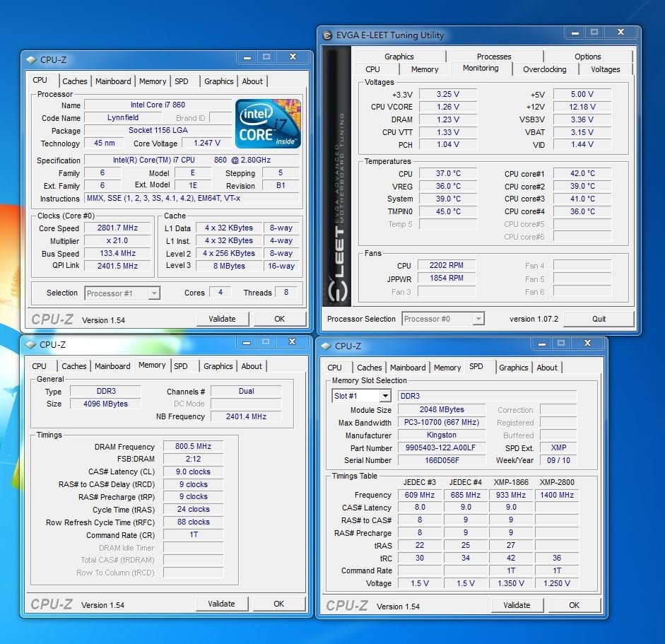The image size is (665, 644).
Task: Click the Intel Core i7 860 name field
Action: click(x=158, y=105)
